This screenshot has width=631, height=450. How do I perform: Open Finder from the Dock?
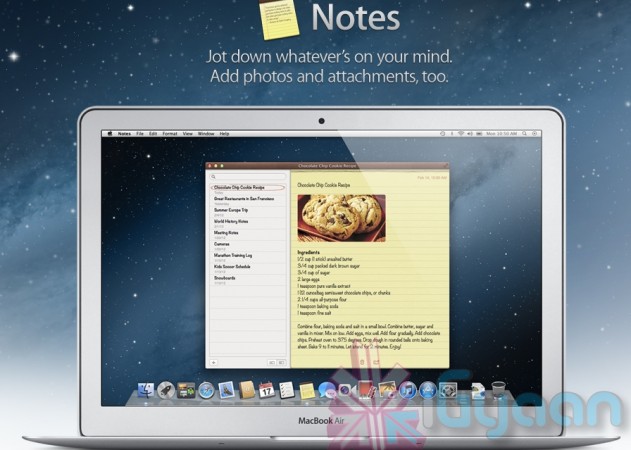pos(143,389)
